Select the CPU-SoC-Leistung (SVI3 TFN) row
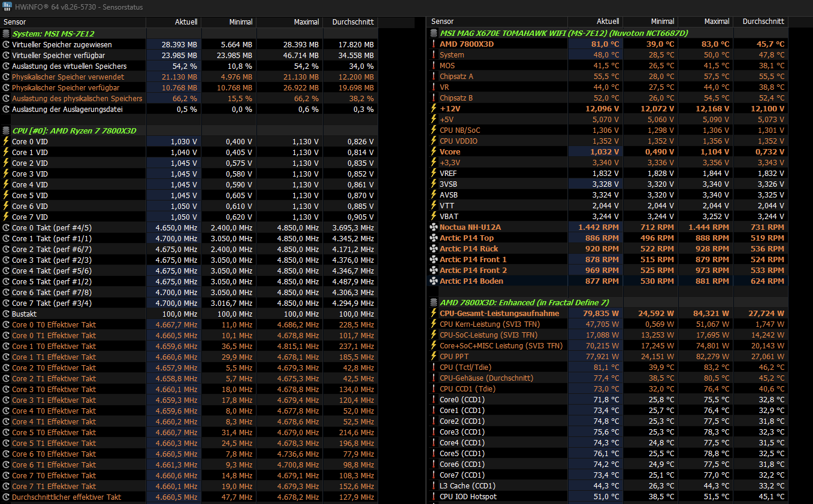Viewport: 813px width, 504px height. coord(608,335)
